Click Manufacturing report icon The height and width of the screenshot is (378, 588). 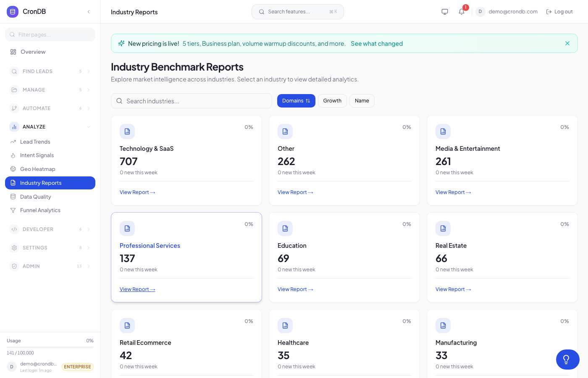point(443,325)
